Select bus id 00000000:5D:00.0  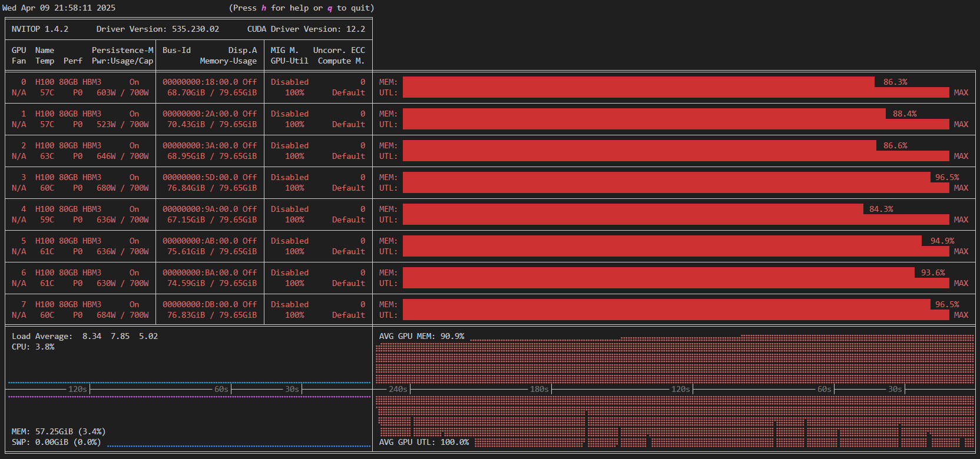click(x=200, y=177)
